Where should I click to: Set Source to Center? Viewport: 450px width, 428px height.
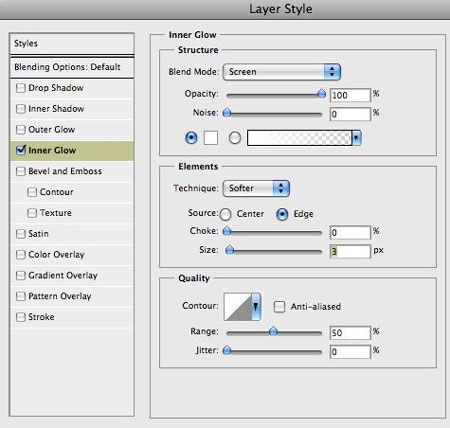pos(226,214)
